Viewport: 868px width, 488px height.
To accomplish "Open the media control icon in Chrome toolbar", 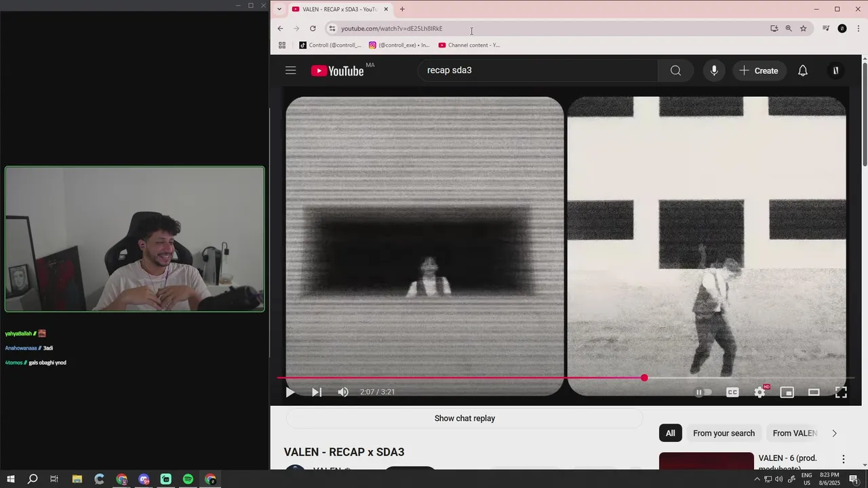I will coord(825,28).
